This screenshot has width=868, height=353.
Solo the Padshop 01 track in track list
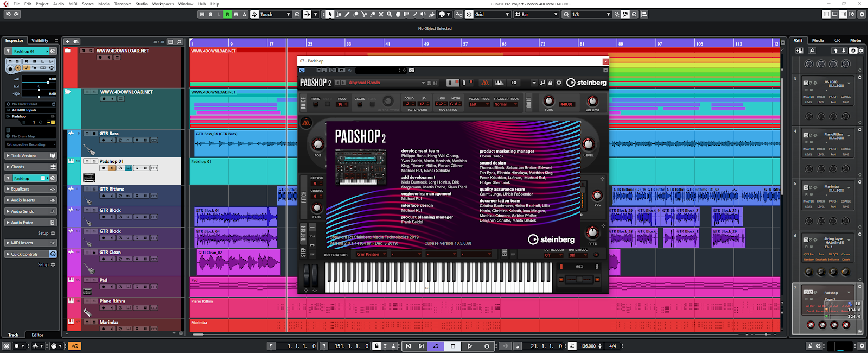click(94, 161)
